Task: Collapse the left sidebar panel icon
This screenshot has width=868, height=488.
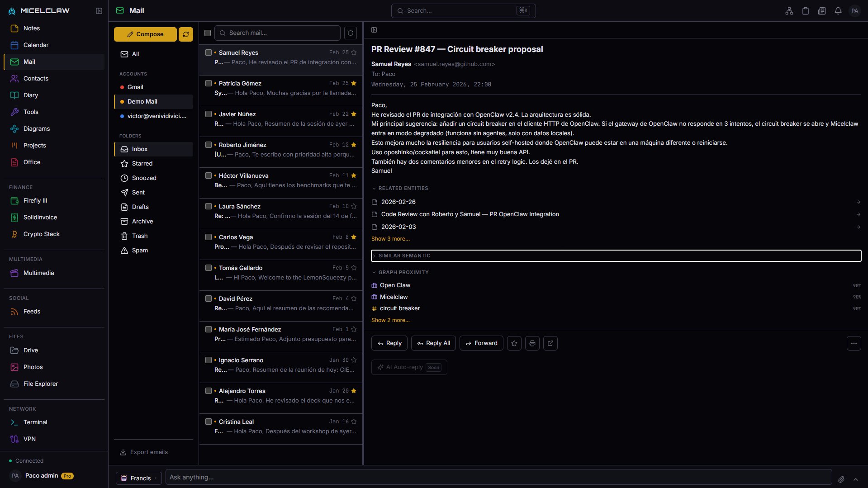Action: coord(99,11)
